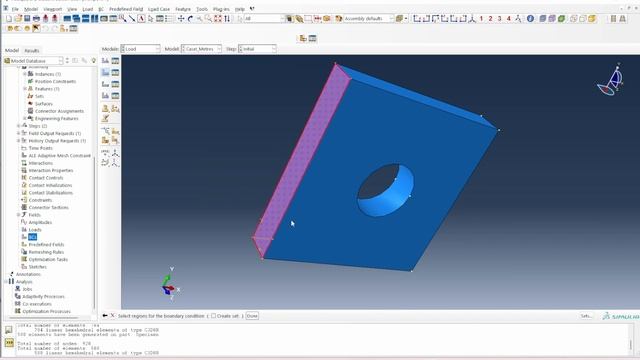
Task: Apply view preset 1
Action: [x=481, y=18]
